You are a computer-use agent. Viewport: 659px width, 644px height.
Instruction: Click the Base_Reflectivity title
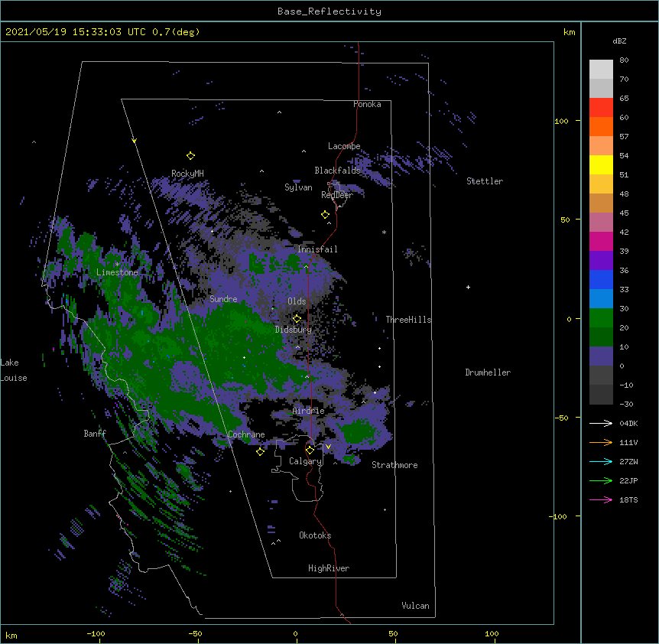coord(329,11)
